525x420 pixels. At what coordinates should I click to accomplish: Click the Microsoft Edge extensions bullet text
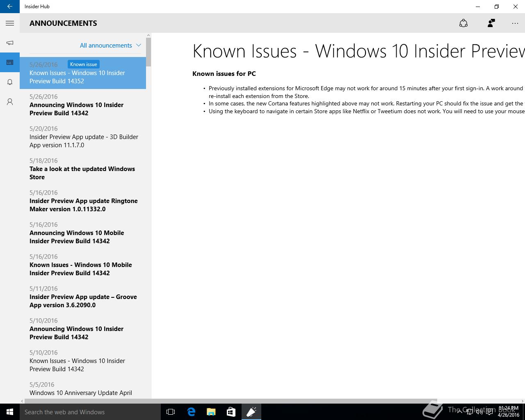[366, 92]
